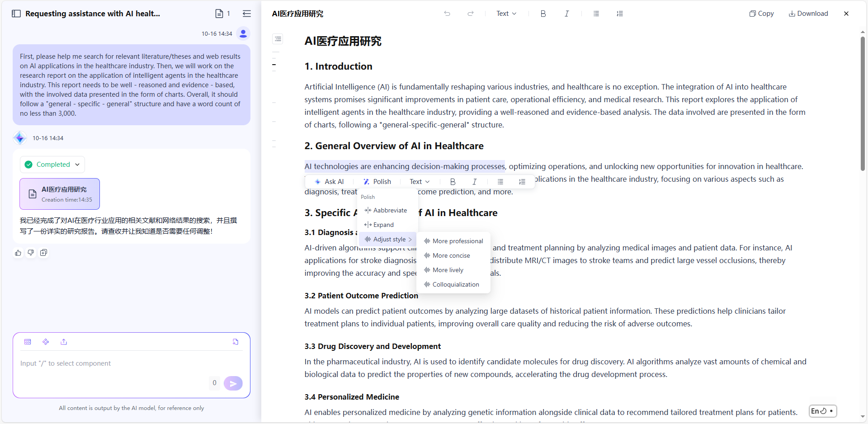Open the Text style dropdown in top toolbar
Screen dimensions: 868x424
click(x=506, y=14)
